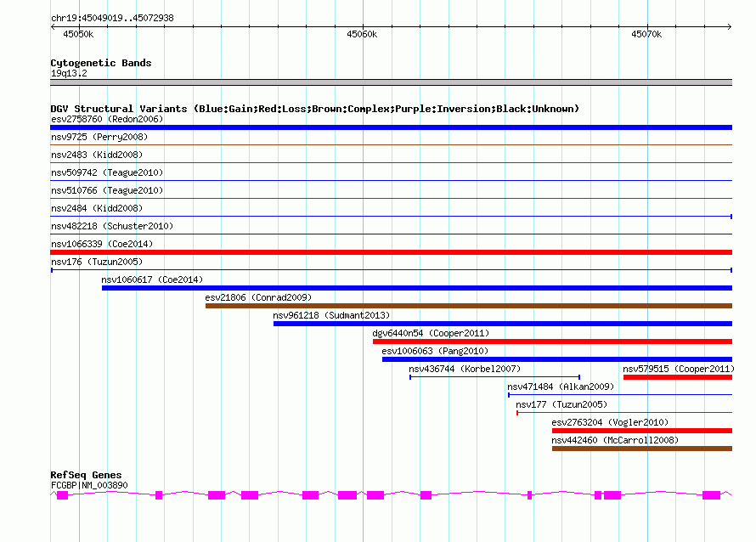Select the 19q13.2 cytogenetic band bar

tap(391, 82)
